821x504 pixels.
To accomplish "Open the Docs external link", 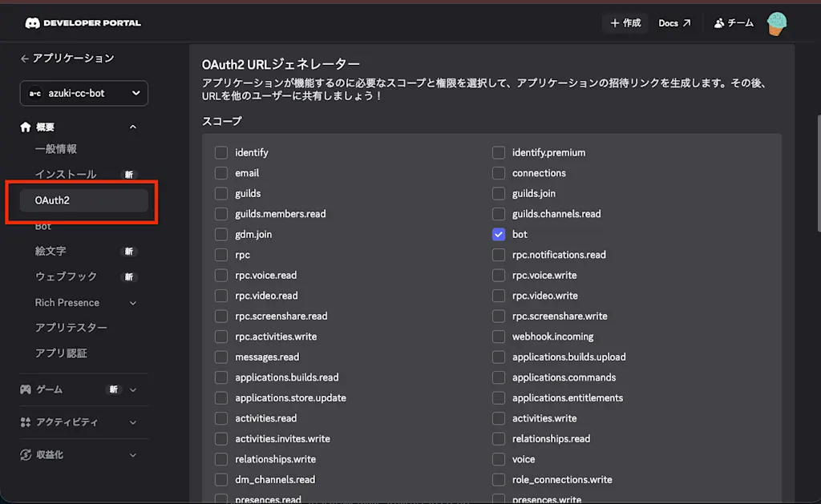I will point(674,23).
